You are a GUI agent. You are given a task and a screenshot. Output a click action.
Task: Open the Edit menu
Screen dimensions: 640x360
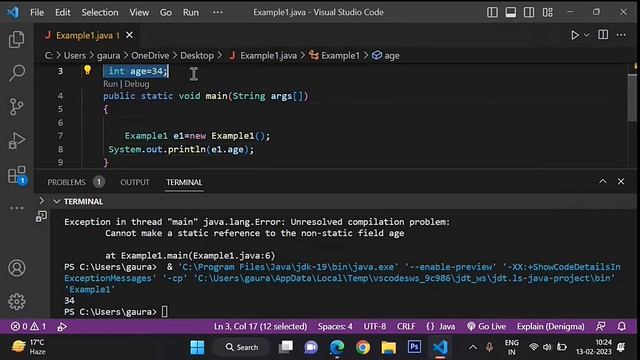(62, 12)
